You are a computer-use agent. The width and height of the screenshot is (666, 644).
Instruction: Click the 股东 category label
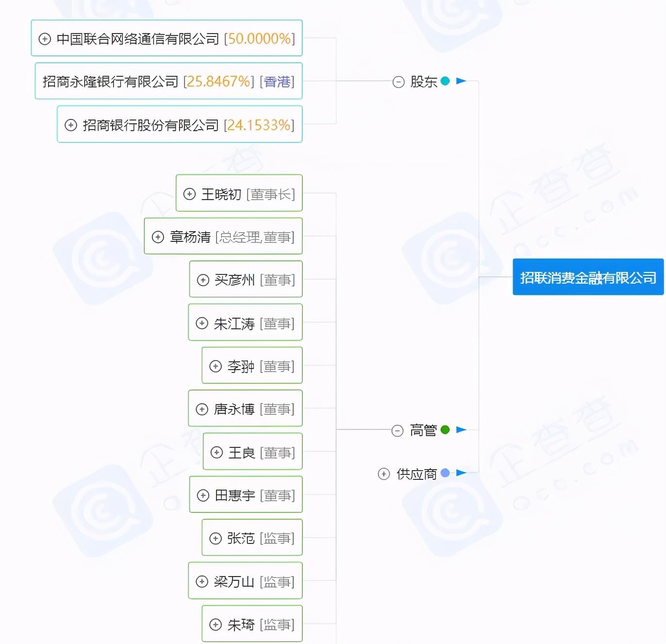tap(424, 82)
